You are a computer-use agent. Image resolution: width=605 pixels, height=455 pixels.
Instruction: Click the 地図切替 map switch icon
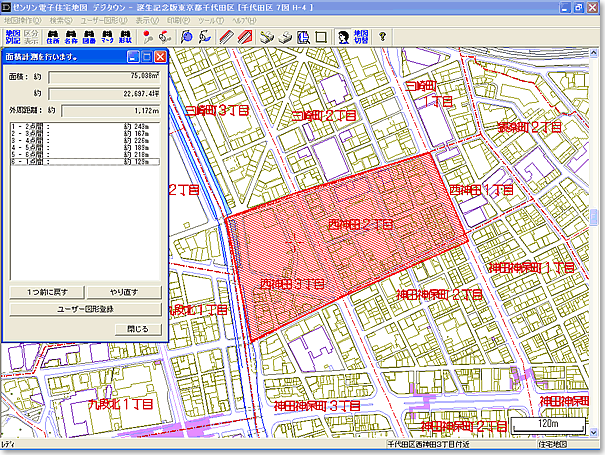360,37
